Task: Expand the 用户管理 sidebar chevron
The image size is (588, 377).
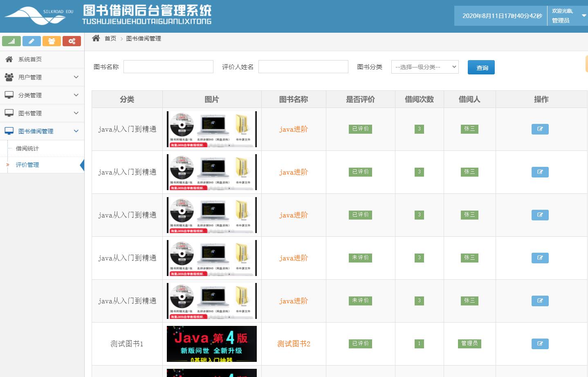Action: pyautogui.click(x=76, y=77)
